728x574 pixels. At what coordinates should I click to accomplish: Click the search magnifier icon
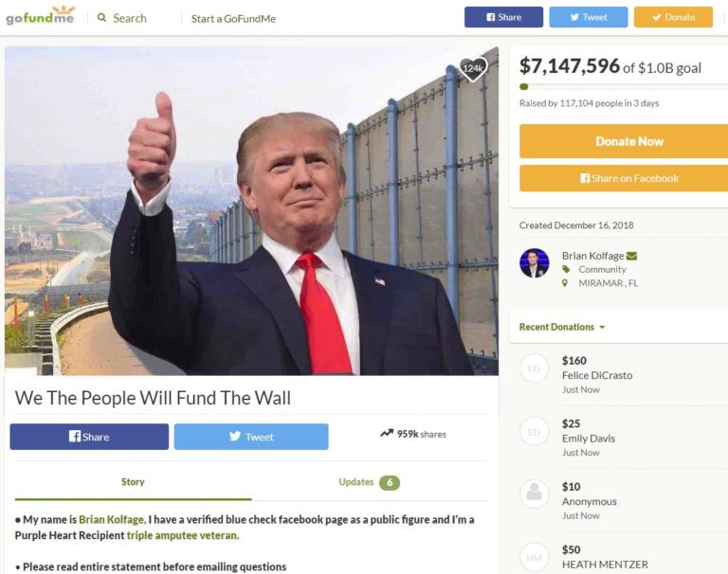pyautogui.click(x=101, y=18)
